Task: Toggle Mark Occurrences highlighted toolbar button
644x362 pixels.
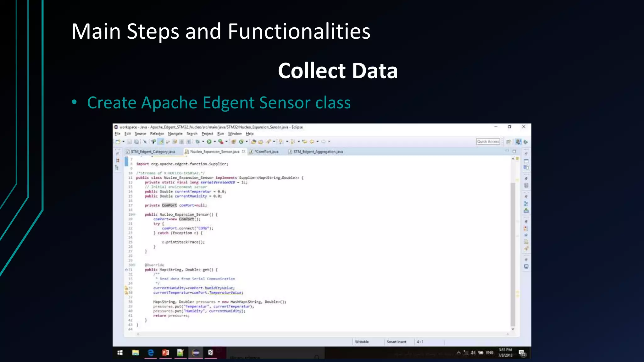Action: coord(161,142)
